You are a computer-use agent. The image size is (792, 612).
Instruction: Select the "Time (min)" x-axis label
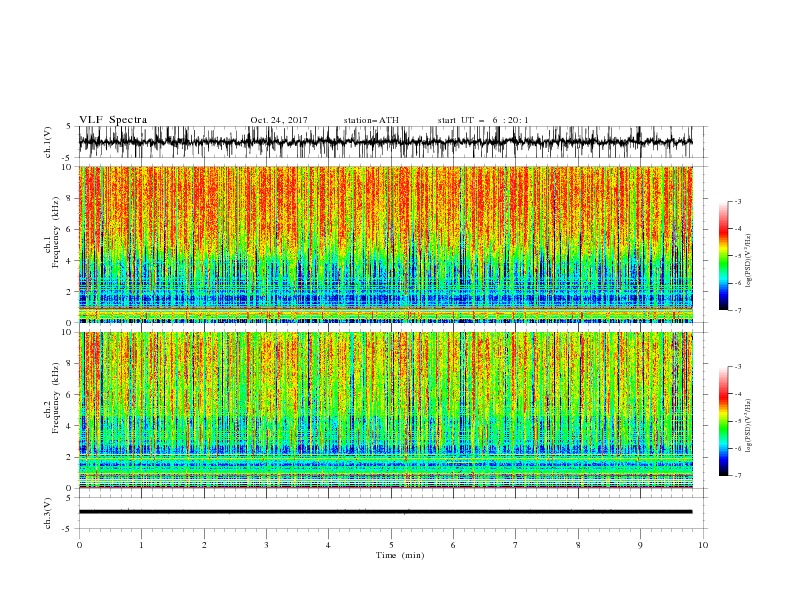pyautogui.click(x=400, y=555)
